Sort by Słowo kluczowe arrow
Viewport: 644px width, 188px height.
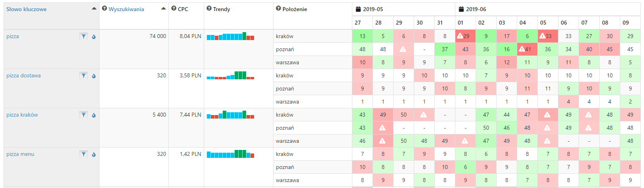(x=94, y=9)
